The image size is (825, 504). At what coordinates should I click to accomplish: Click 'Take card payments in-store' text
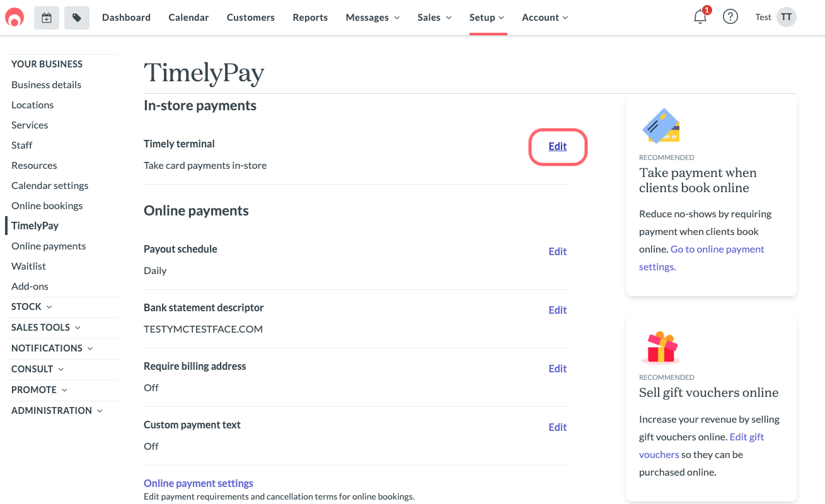pos(205,165)
